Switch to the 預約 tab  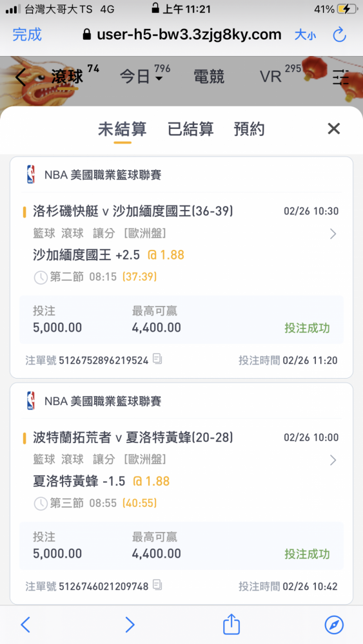[249, 129]
